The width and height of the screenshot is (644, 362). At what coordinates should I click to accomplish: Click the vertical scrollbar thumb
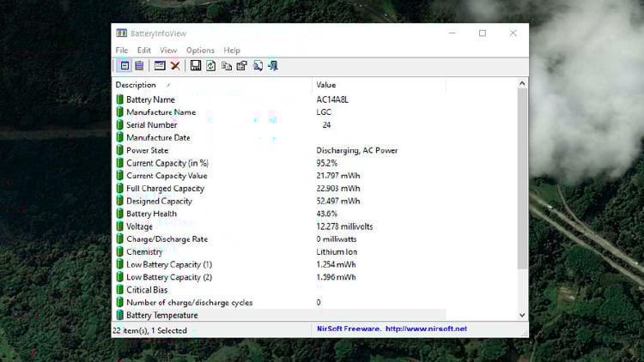tap(522, 179)
